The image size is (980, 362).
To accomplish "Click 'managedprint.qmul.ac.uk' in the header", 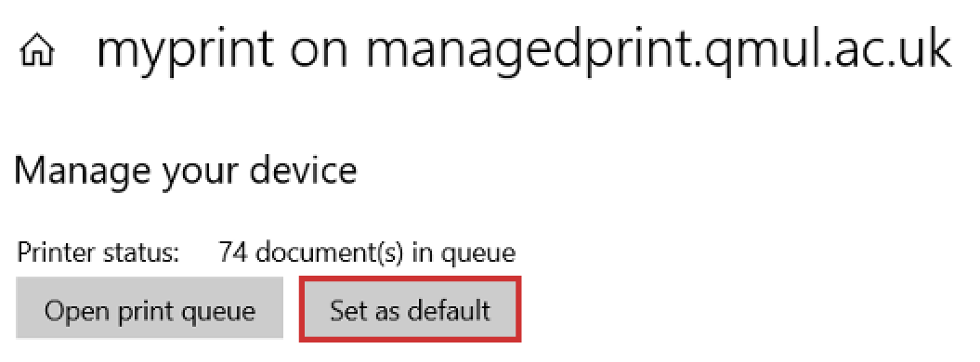I will click(x=658, y=50).
